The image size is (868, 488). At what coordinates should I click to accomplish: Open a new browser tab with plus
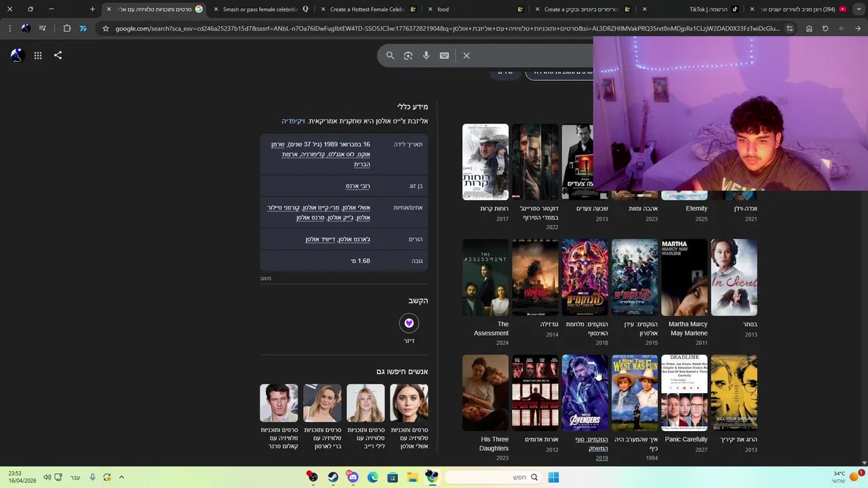click(92, 9)
